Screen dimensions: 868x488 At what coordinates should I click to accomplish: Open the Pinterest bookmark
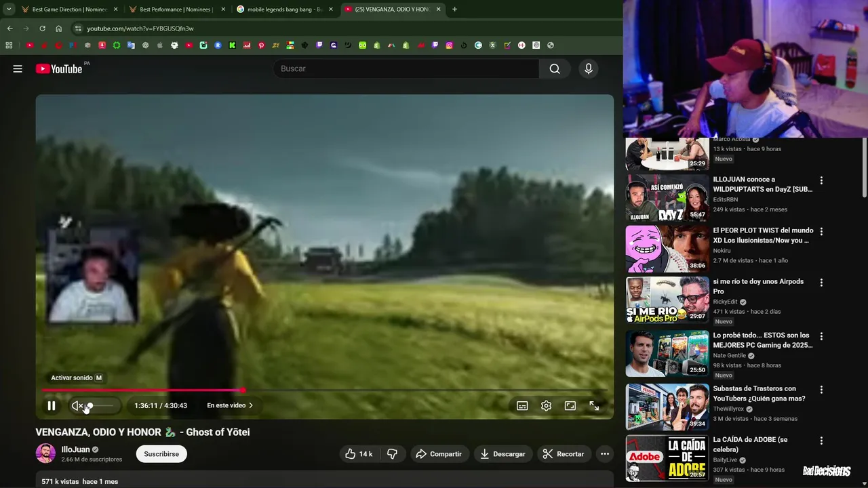[261, 45]
